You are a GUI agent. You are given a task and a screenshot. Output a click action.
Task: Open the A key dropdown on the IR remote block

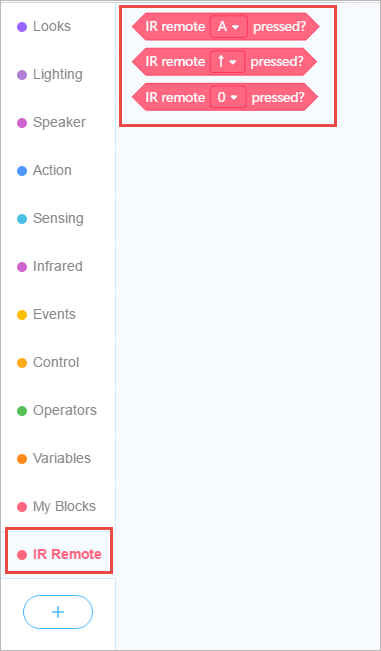229,27
